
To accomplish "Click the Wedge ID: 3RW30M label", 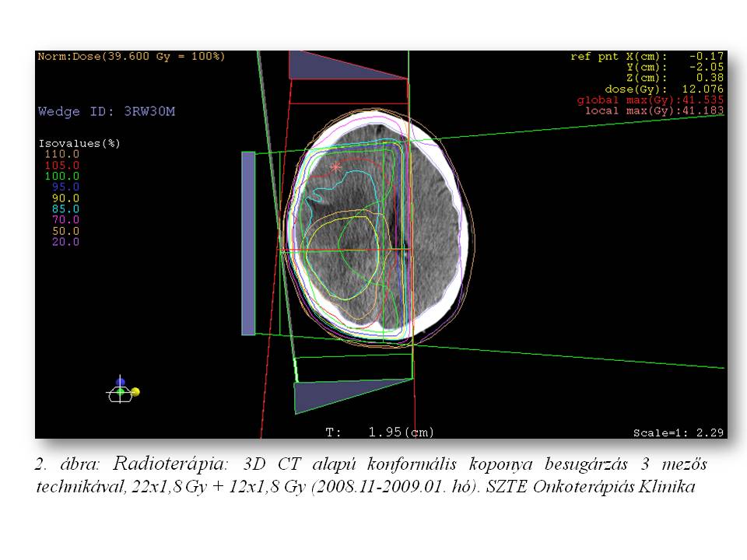I will pos(107,112).
